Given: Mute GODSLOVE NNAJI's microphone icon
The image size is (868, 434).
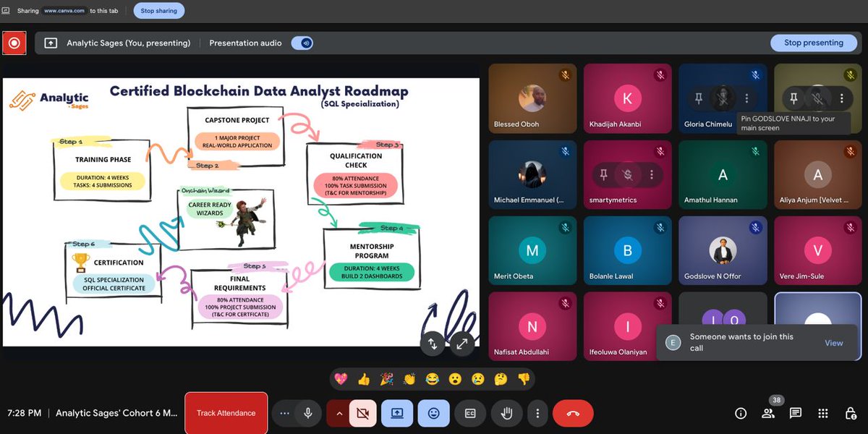Looking at the screenshot, I should click(817, 98).
